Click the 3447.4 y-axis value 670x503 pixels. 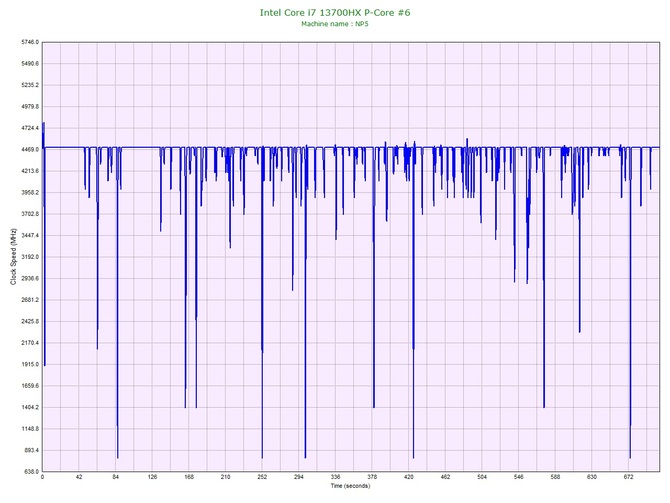pos(30,235)
